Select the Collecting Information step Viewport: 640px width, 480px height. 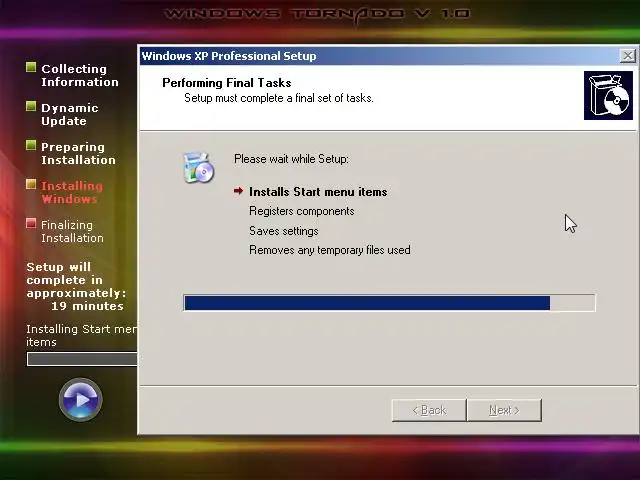pos(80,75)
